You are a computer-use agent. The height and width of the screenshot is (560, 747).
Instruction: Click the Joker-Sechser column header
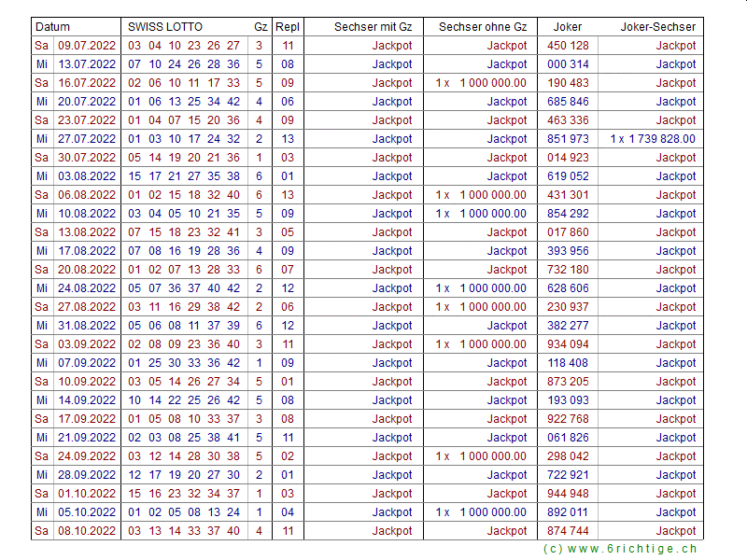click(657, 27)
